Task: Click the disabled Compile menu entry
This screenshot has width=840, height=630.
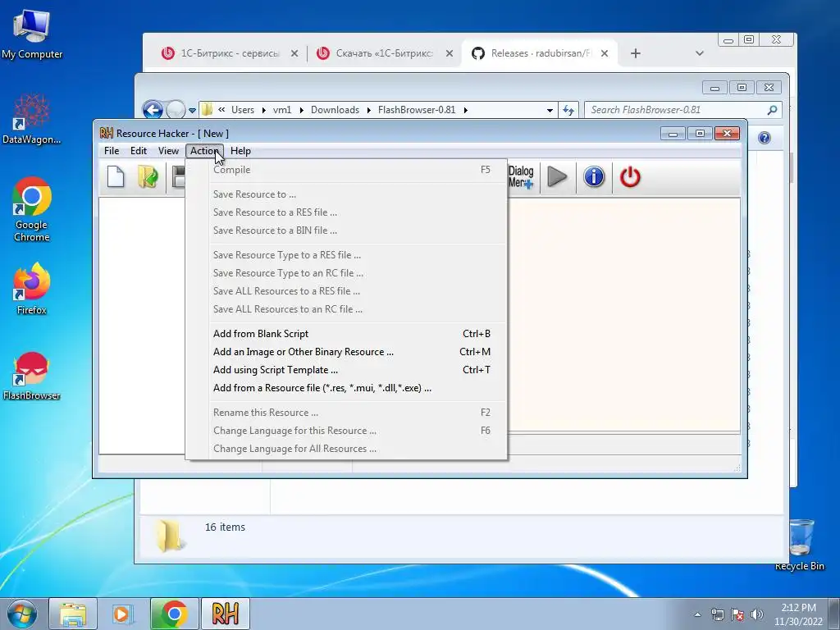Action: [346, 170]
